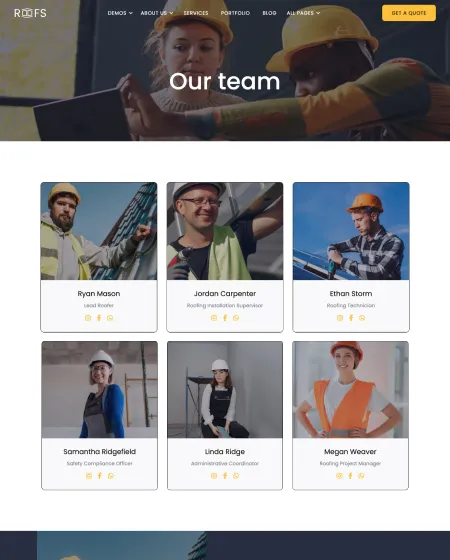Click the ROOFS logo
This screenshot has height=560, width=450.
[x=30, y=13]
